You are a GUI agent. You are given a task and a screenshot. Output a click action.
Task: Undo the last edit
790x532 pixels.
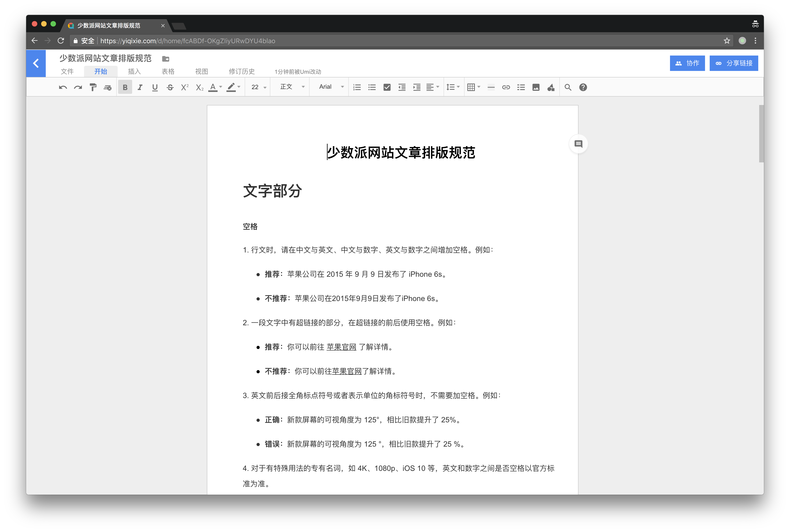[x=63, y=87]
